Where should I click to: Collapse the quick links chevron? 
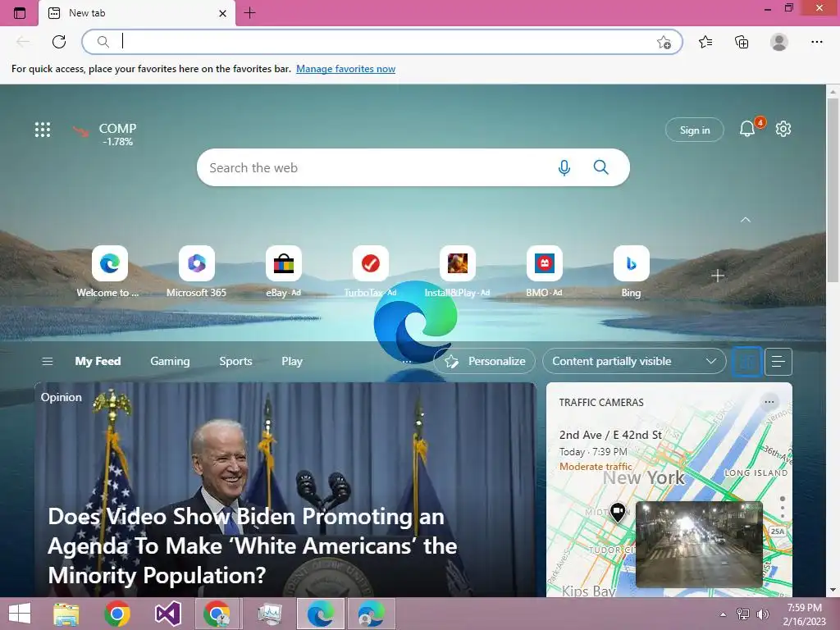tap(745, 220)
